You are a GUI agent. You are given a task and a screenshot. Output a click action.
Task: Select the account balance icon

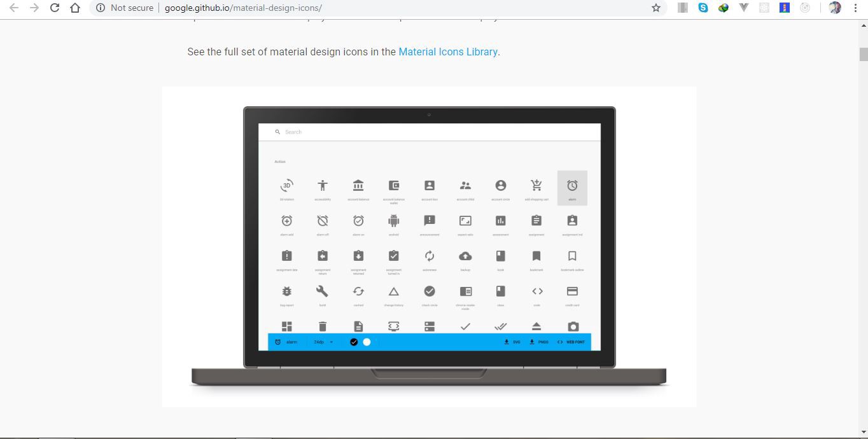(x=358, y=185)
